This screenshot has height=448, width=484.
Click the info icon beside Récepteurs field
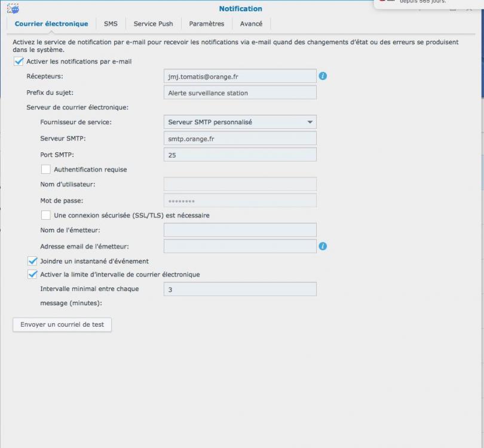point(323,76)
